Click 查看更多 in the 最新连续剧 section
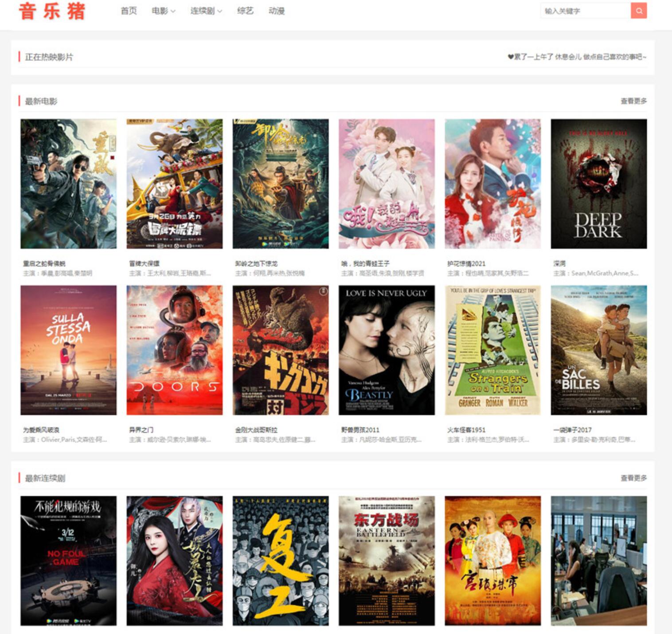Image resolution: width=672 pixels, height=634 pixels. pos(633,478)
